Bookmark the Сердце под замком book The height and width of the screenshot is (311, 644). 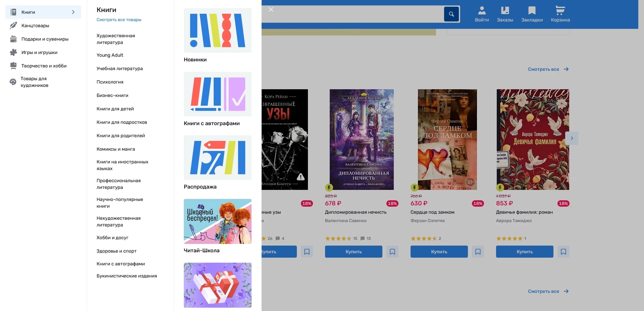478,252
